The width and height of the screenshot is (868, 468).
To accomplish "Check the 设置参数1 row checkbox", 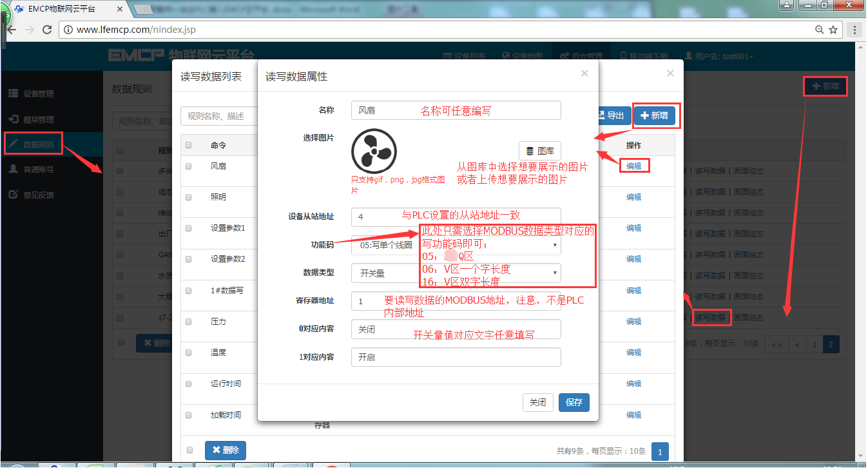I will (189, 228).
